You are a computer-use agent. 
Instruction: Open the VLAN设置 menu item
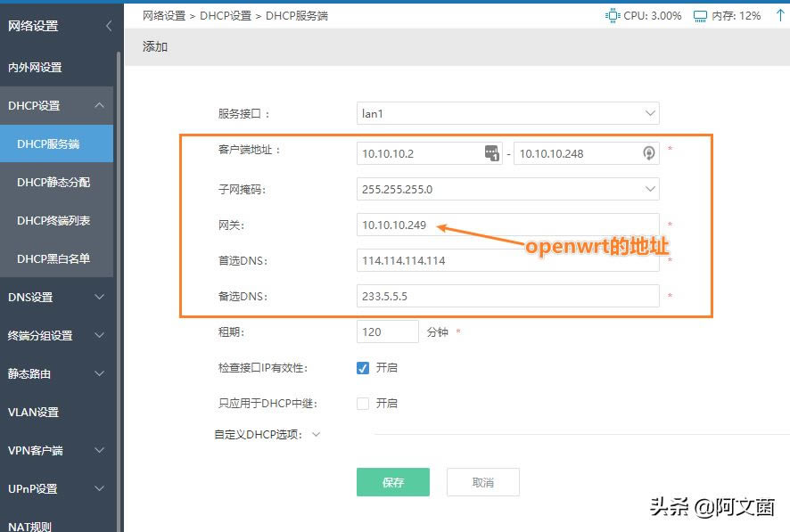[x=56, y=413]
